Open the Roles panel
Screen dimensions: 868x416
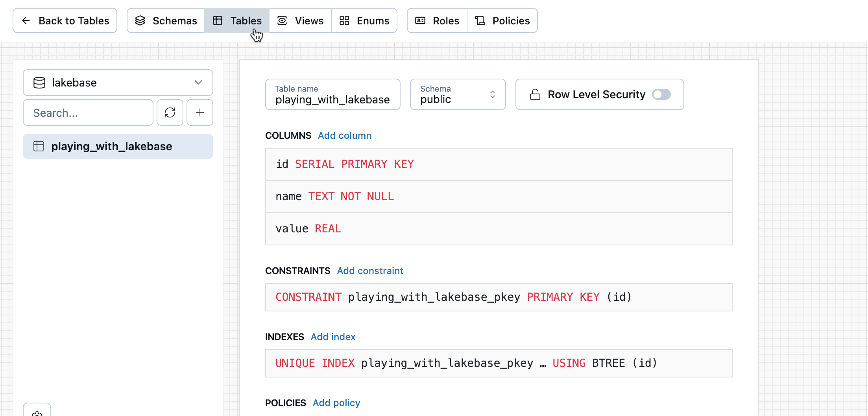437,20
